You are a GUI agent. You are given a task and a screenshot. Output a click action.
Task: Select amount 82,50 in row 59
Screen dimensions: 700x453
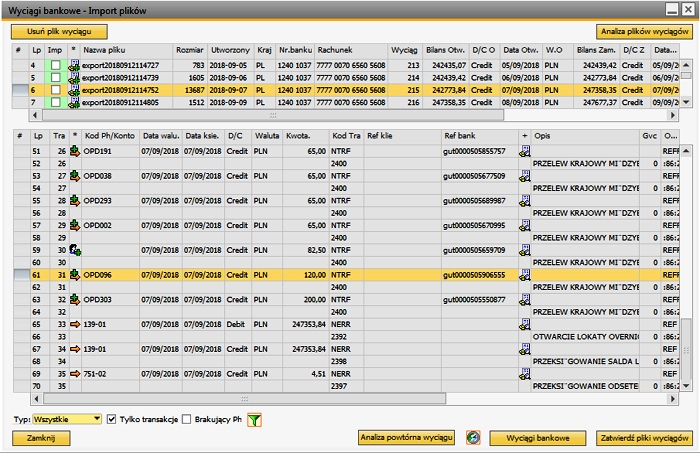pyautogui.click(x=305, y=250)
